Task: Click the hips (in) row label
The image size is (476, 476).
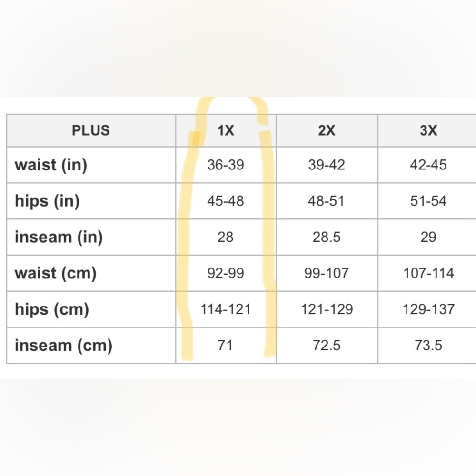Action: point(47,201)
